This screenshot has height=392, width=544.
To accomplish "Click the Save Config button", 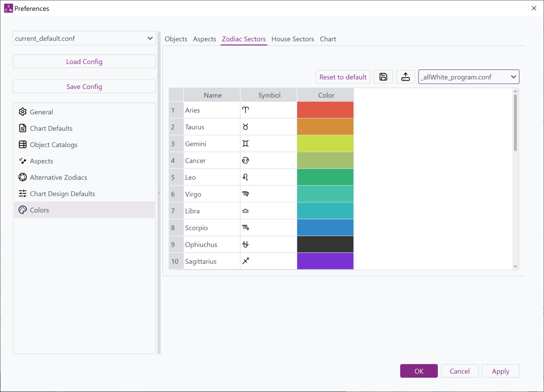I will (x=84, y=87).
